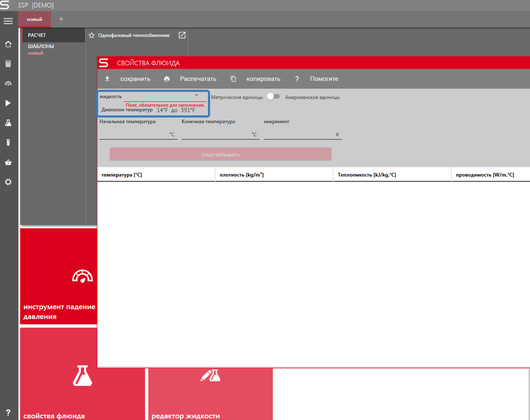Click the Однофазовый теплообменник label
This screenshot has height=420, width=530.
pyautogui.click(x=134, y=35)
